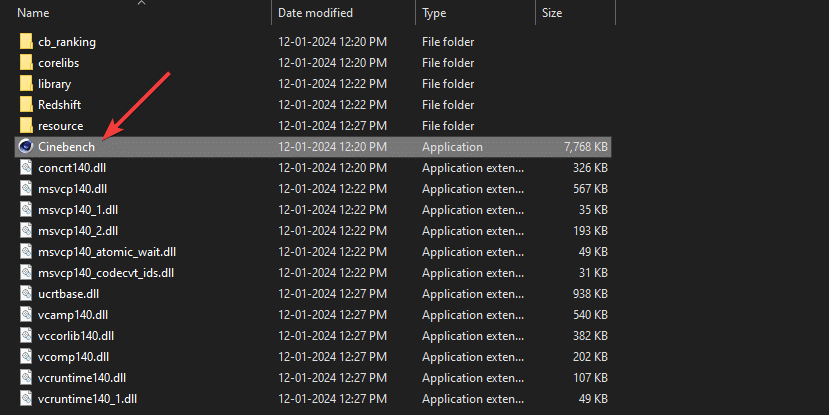Click the library folder icon

[26, 84]
